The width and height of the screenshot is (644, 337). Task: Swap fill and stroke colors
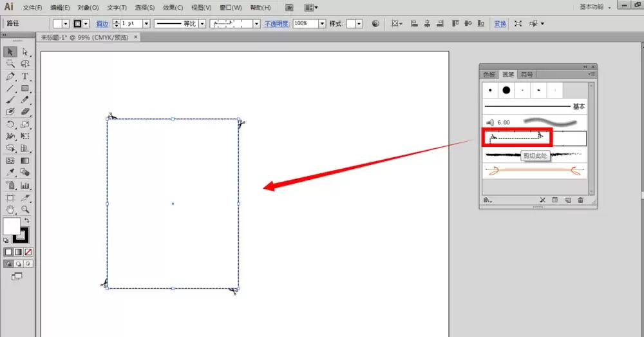[27, 221]
